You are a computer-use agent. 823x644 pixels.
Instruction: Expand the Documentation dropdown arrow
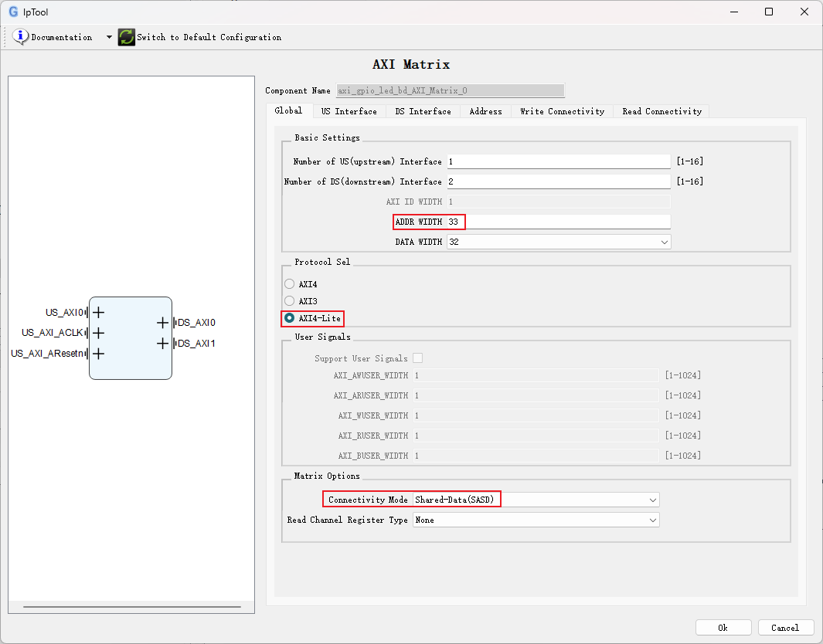[109, 37]
